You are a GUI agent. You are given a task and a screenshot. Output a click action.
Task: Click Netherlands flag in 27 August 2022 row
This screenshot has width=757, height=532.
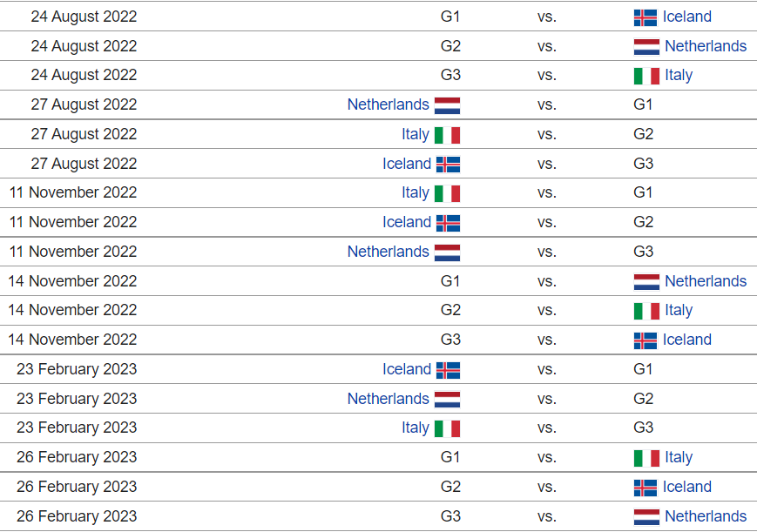[447, 105]
